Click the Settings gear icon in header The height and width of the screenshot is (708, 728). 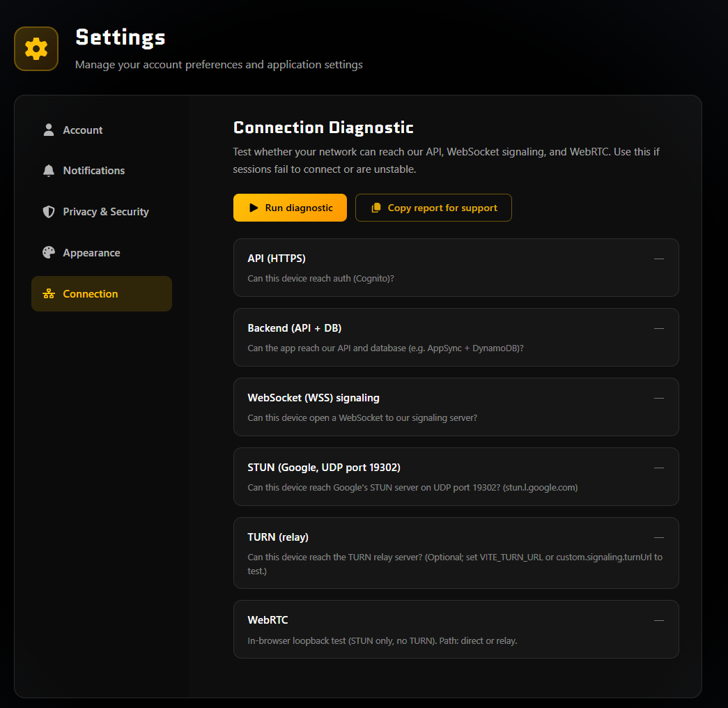click(36, 49)
